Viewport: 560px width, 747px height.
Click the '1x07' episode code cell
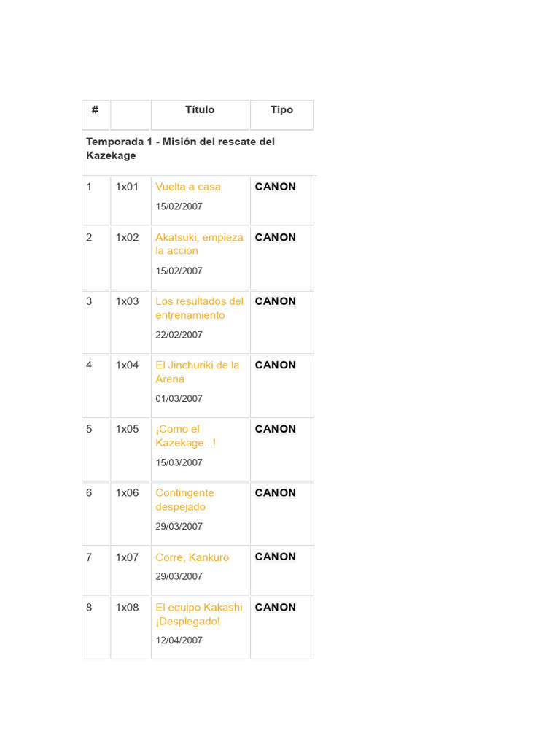click(127, 557)
